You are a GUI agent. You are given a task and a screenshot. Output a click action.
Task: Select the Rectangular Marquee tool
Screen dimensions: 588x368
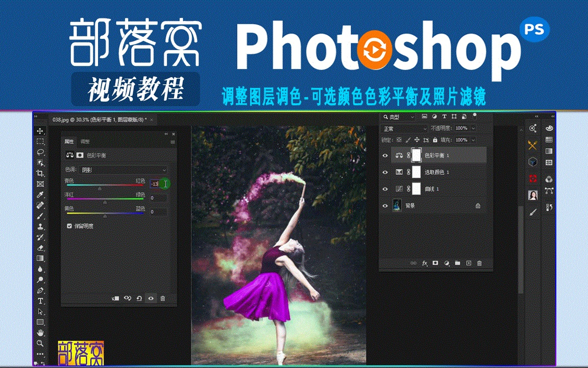point(40,142)
